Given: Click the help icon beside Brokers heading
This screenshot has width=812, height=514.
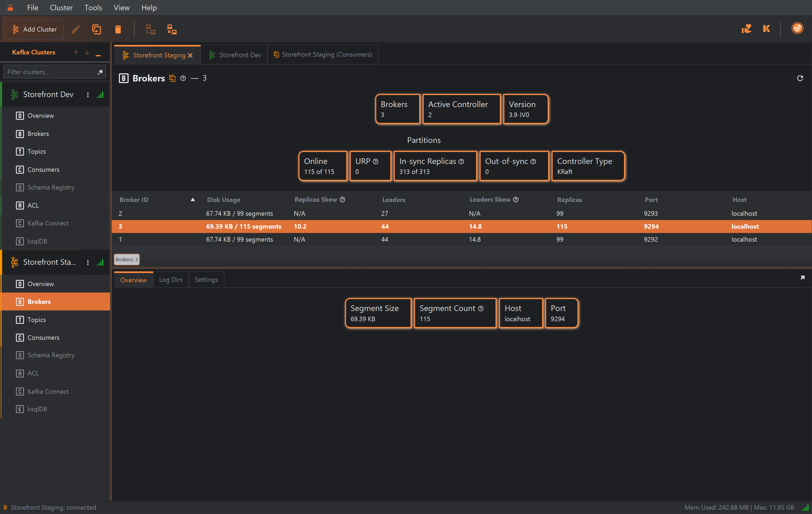Looking at the screenshot, I should 183,78.
